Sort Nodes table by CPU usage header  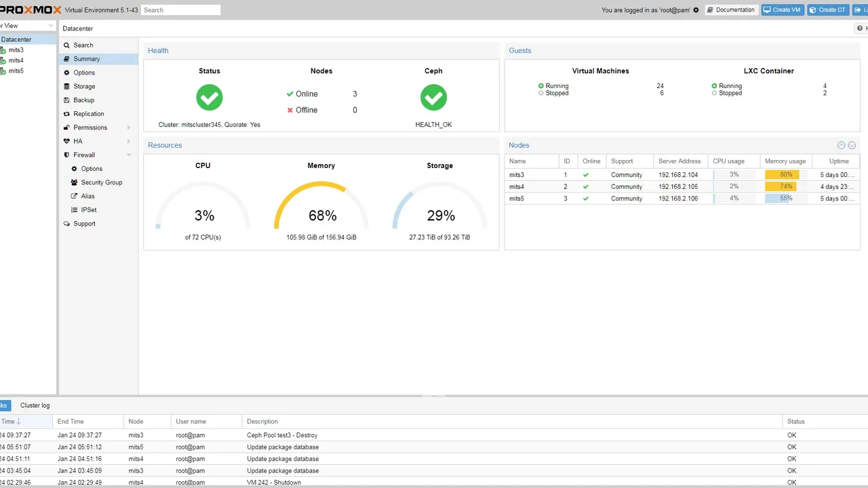tap(734, 161)
